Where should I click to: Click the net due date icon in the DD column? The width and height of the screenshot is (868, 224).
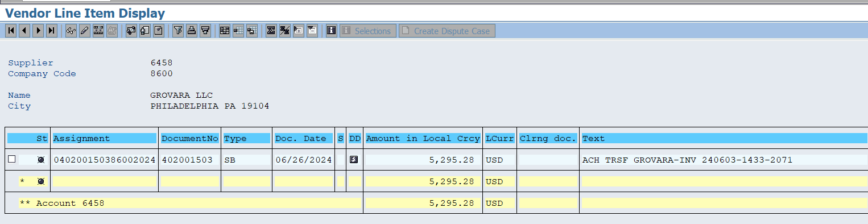coord(354,160)
